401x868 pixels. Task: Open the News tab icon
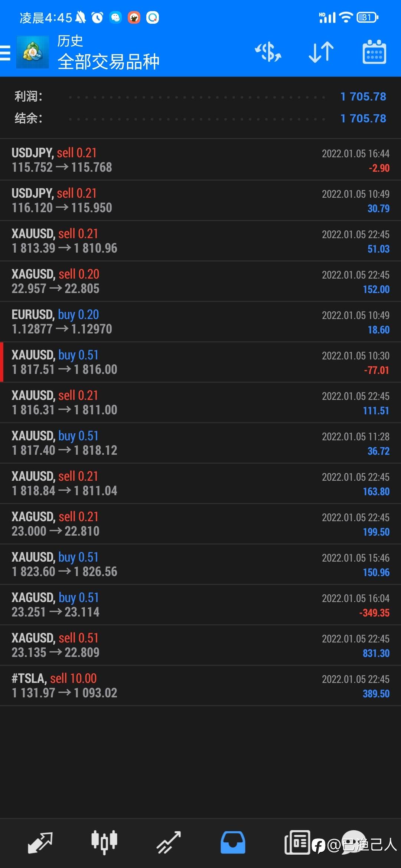click(297, 843)
